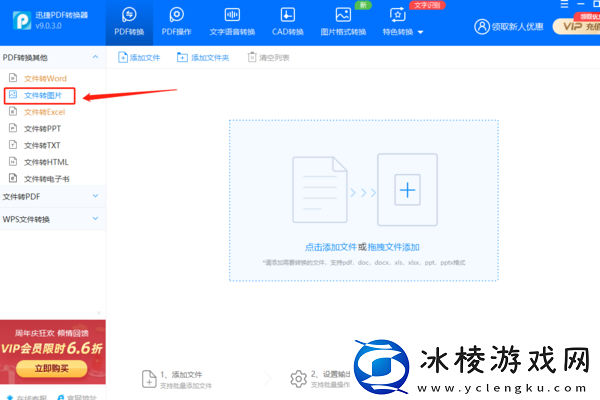Click the 文件转Word document icon
The image size is (600, 400).
tap(13, 78)
